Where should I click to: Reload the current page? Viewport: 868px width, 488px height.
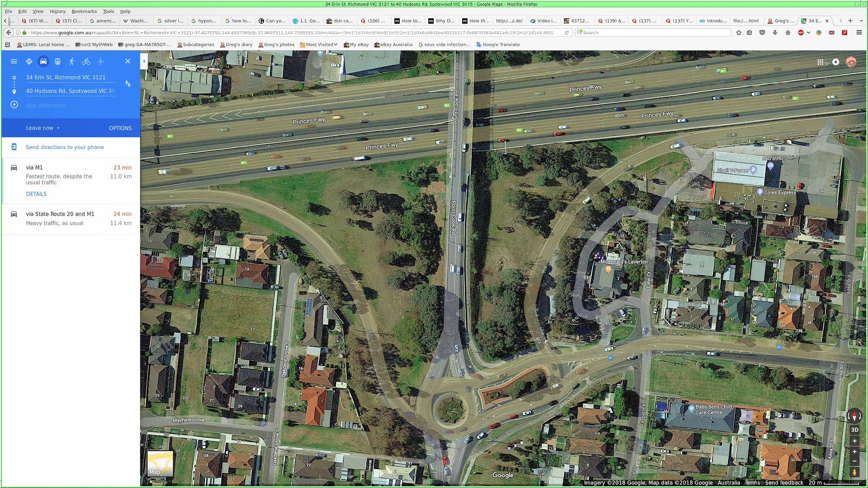[x=566, y=33]
